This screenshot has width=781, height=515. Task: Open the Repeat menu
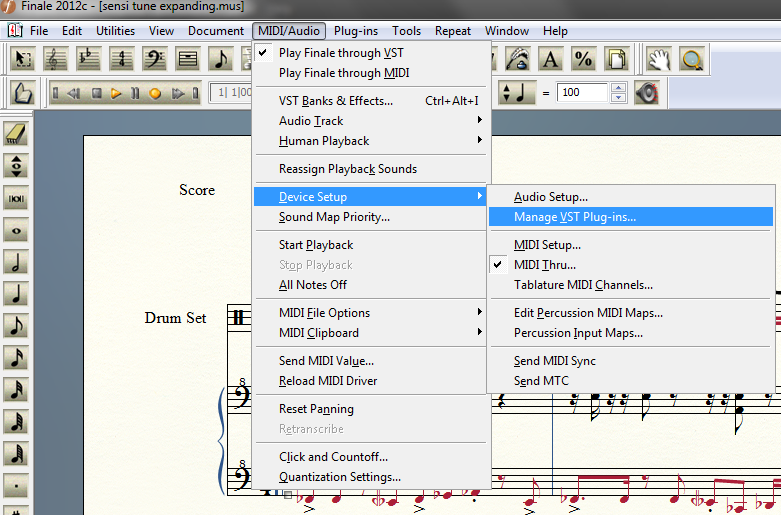click(453, 31)
